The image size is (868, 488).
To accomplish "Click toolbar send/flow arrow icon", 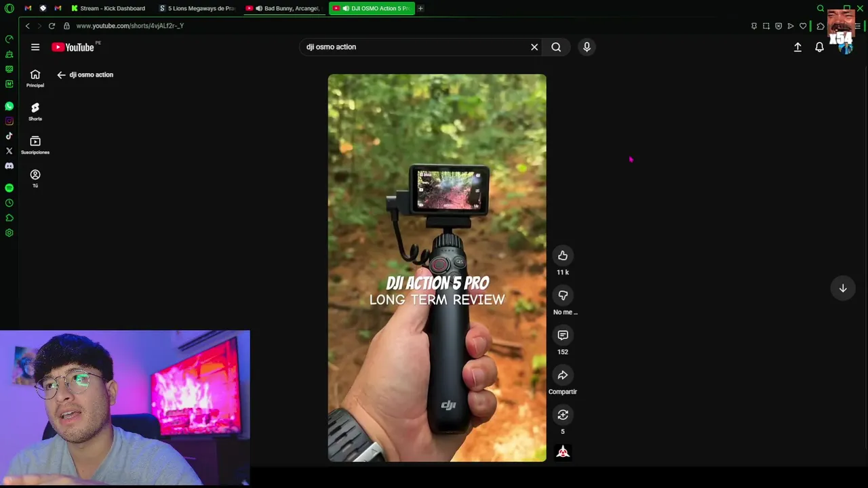I will [791, 26].
